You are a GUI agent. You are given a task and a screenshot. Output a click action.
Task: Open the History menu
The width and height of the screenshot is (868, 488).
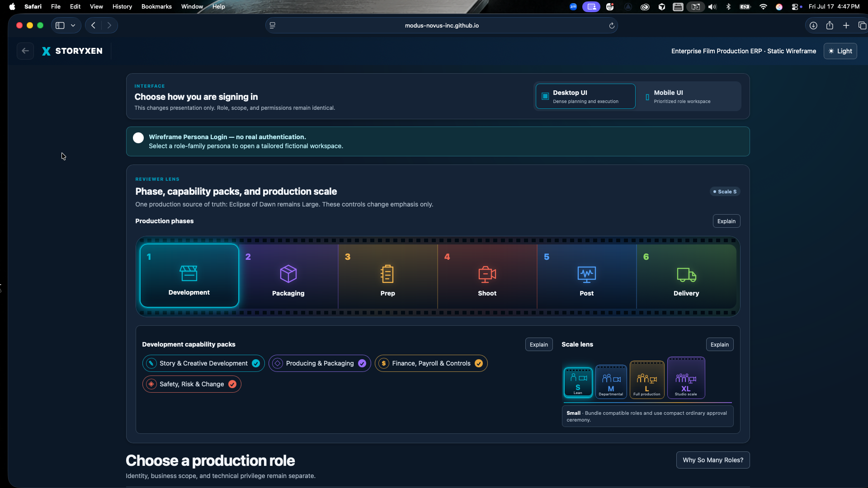(x=122, y=6)
